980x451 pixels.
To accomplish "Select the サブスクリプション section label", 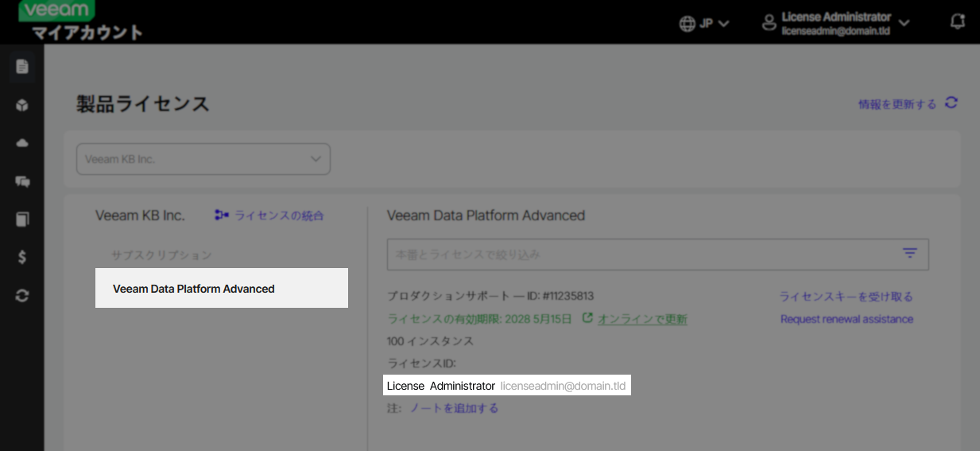I will pos(161,255).
